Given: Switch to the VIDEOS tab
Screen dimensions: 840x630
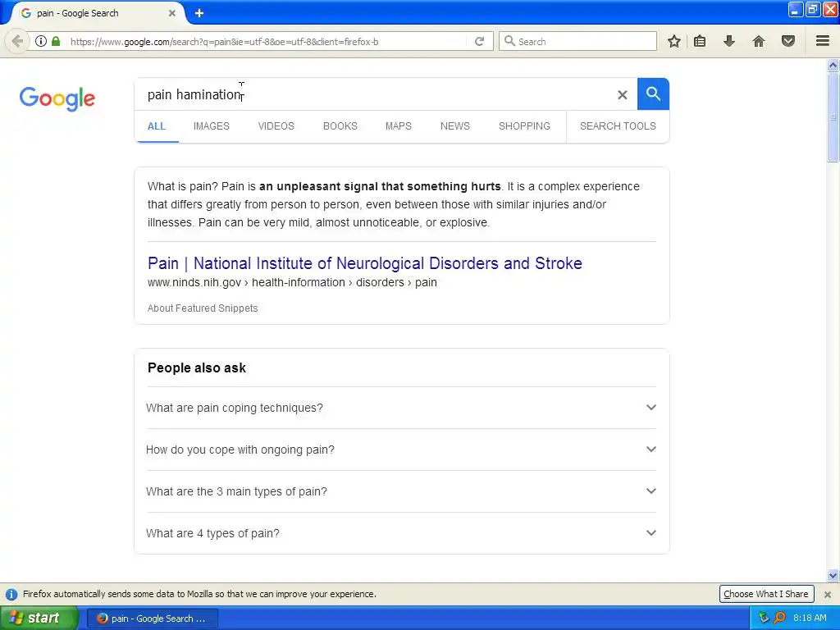Looking at the screenshot, I should pyautogui.click(x=276, y=126).
